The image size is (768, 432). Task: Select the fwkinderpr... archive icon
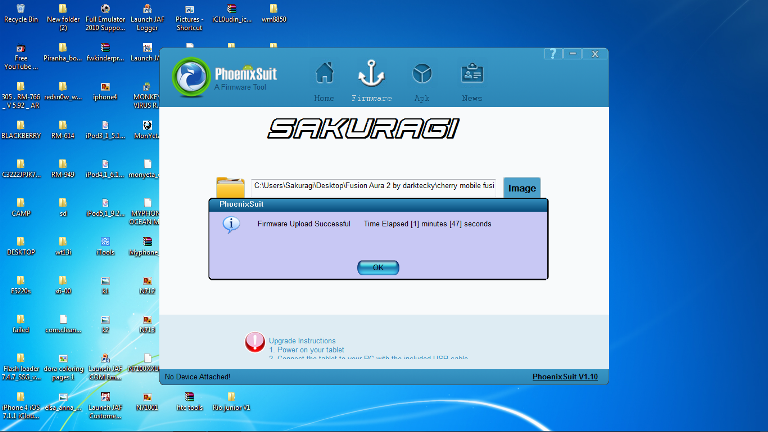[x=105, y=52]
